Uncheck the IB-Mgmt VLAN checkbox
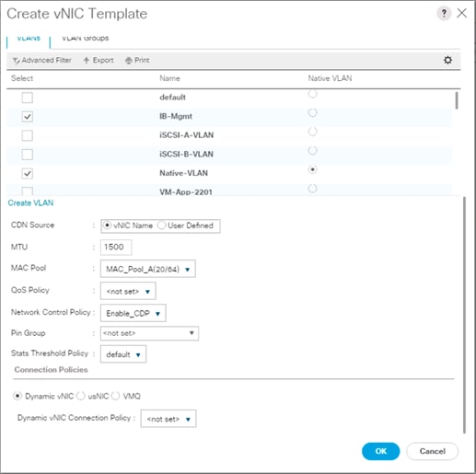The image size is (476, 474). pos(28,117)
